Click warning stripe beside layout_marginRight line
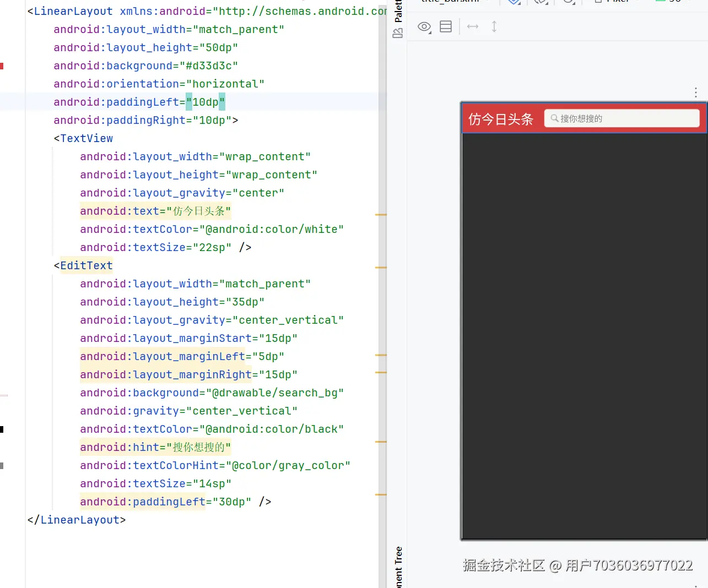Image resolution: width=708 pixels, height=588 pixels. (381, 373)
